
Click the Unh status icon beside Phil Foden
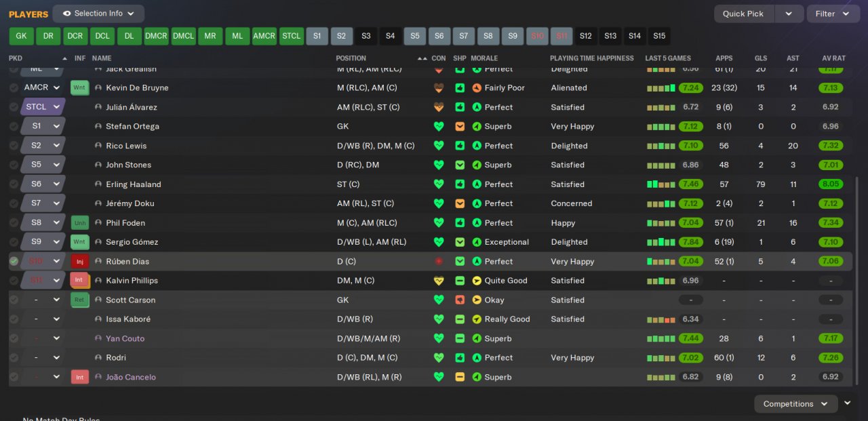coord(79,222)
